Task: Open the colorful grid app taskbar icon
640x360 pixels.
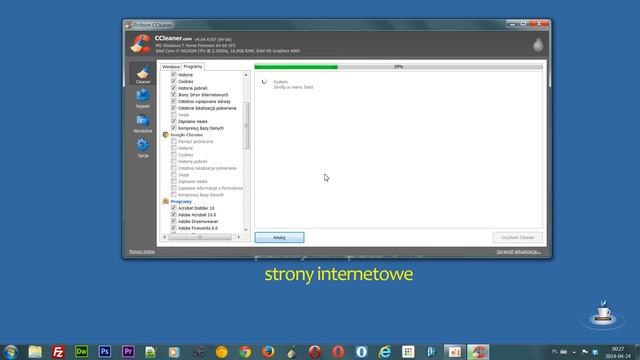Action: pyautogui.click(x=408, y=352)
